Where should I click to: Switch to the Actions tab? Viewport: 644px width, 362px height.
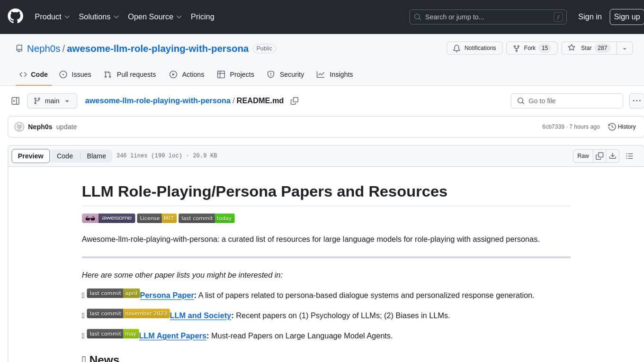pos(187,74)
